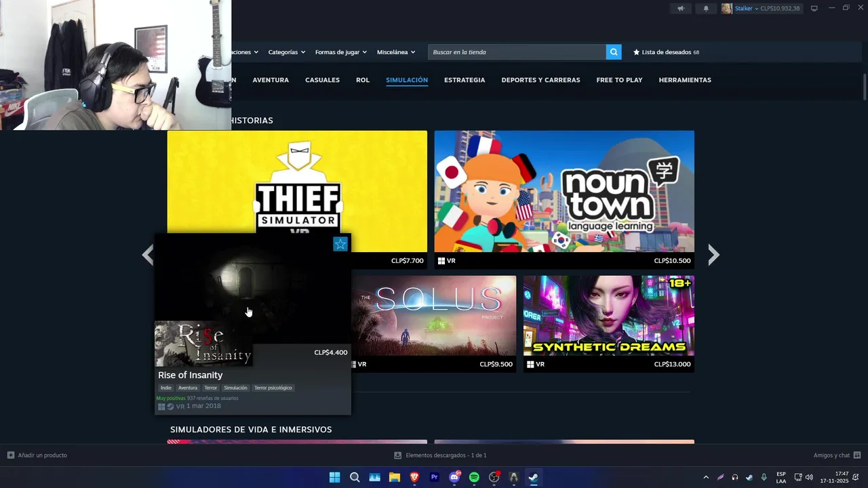Click the magnifier search button in store
The image size is (868, 488).
point(614,52)
